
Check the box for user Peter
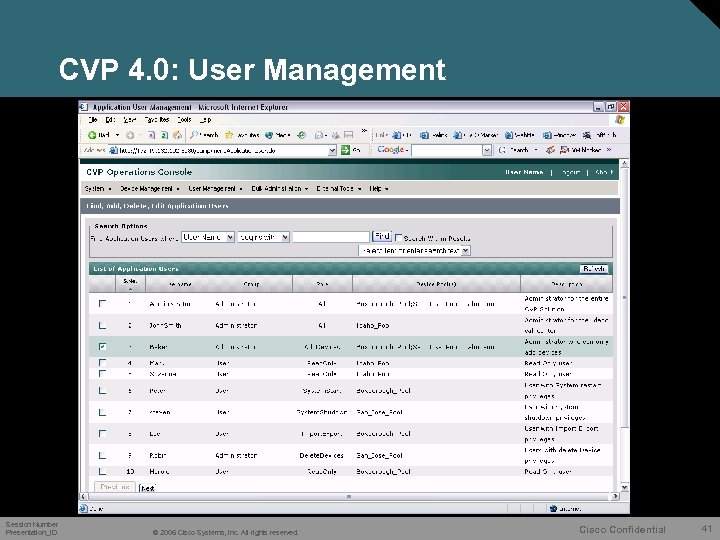(102, 390)
